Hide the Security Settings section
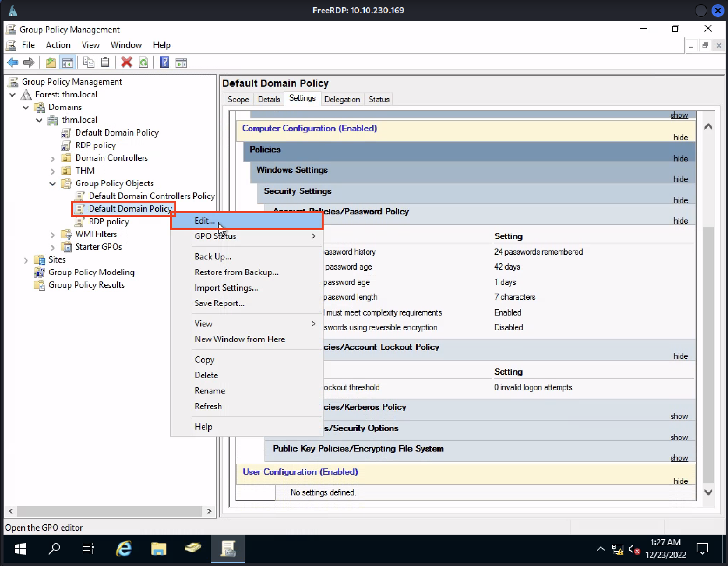The image size is (728, 566). (x=681, y=200)
